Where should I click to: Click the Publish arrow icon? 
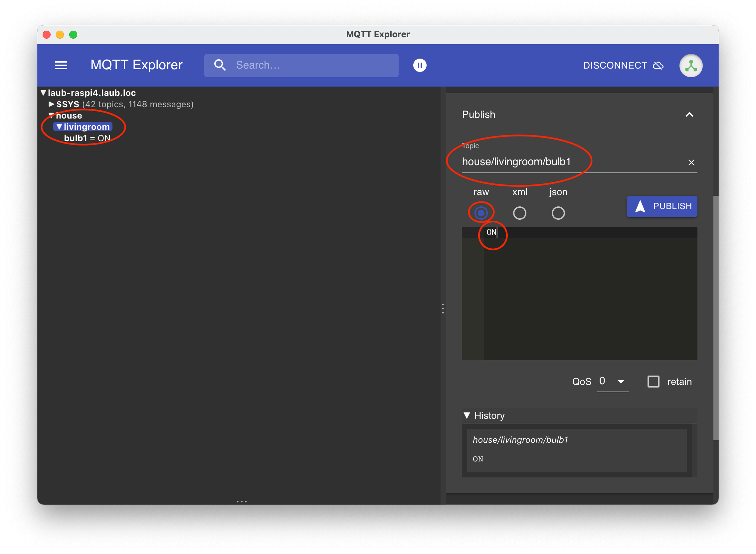pyautogui.click(x=640, y=206)
